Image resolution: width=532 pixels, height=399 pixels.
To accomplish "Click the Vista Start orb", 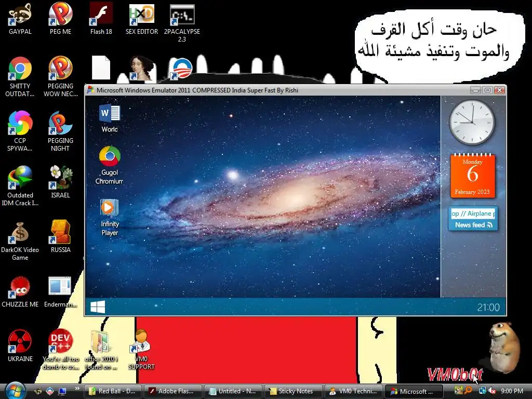I will (15, 391).
